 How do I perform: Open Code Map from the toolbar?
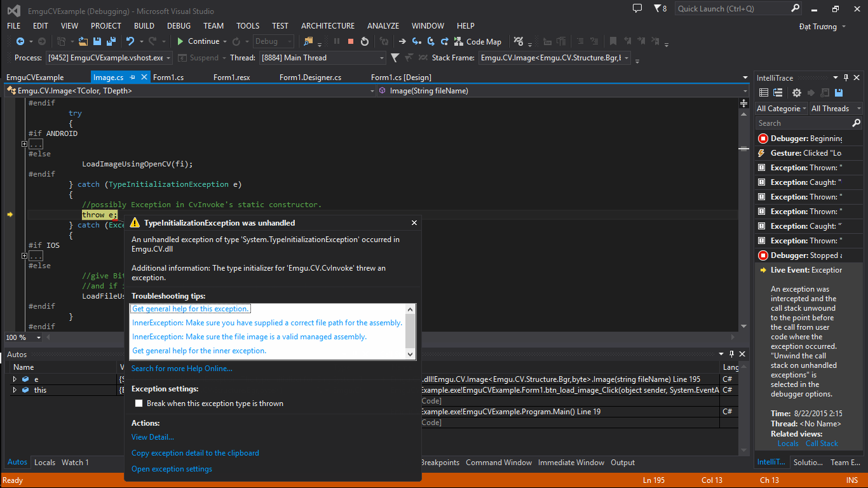477,41
